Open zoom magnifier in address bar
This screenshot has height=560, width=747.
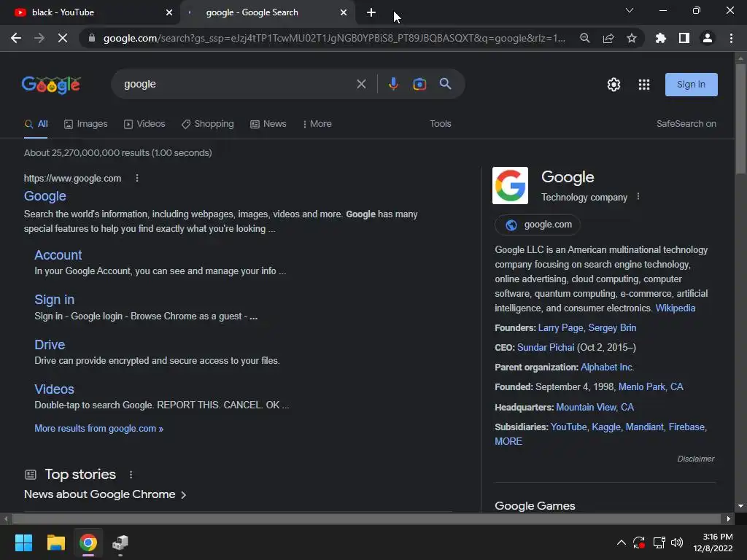[585, 38]
